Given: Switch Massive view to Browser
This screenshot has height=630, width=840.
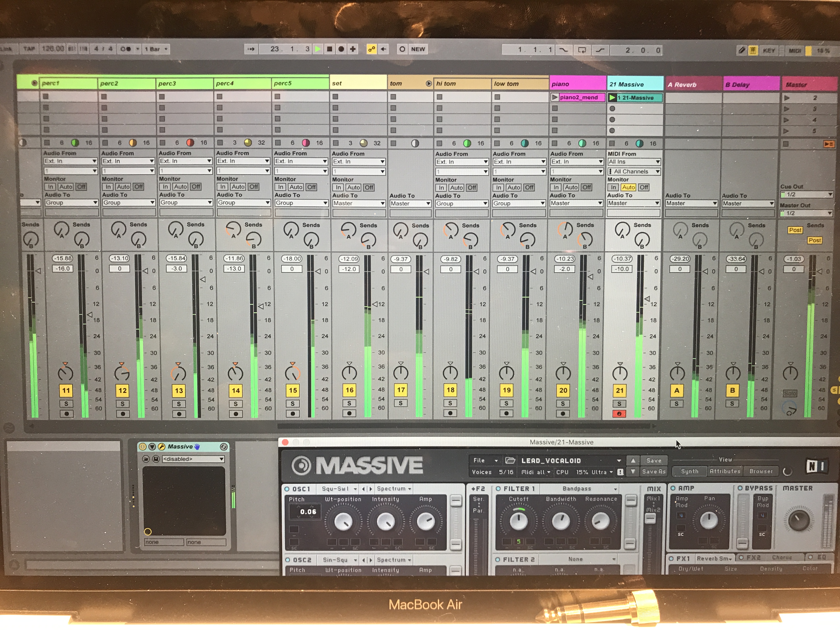Looking at the screenshot, I should (x=761, y=471).
